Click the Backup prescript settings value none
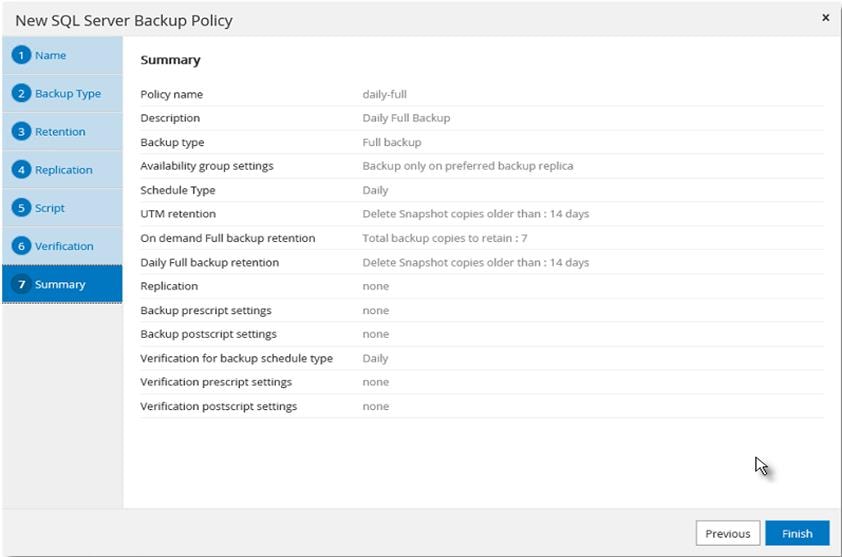842x557 pixels. 376,310
